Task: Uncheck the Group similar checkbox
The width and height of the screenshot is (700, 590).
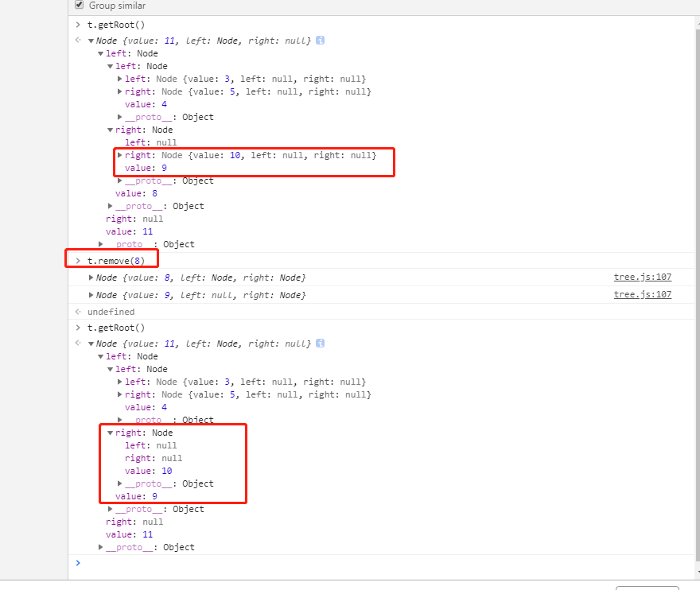Action: tap(79, 5)
